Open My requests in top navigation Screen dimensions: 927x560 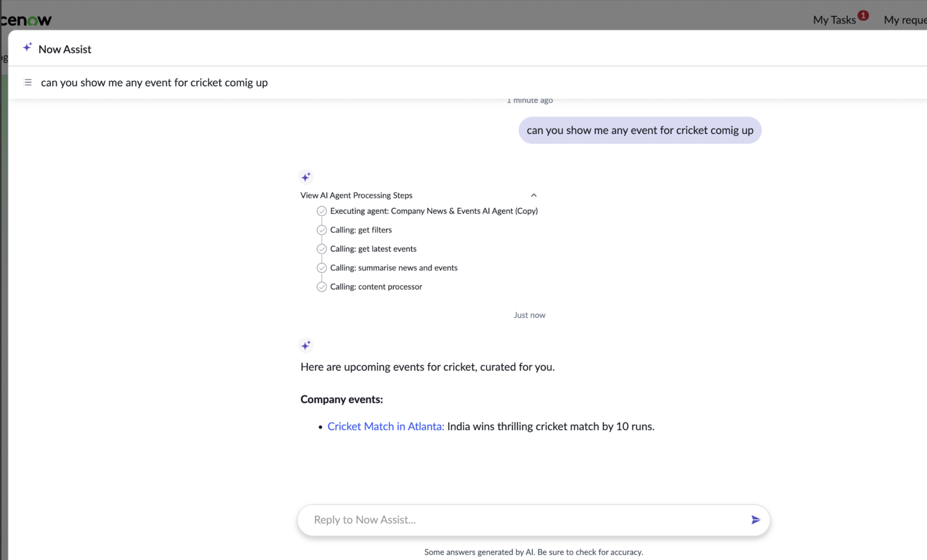[x=905, y=20]
